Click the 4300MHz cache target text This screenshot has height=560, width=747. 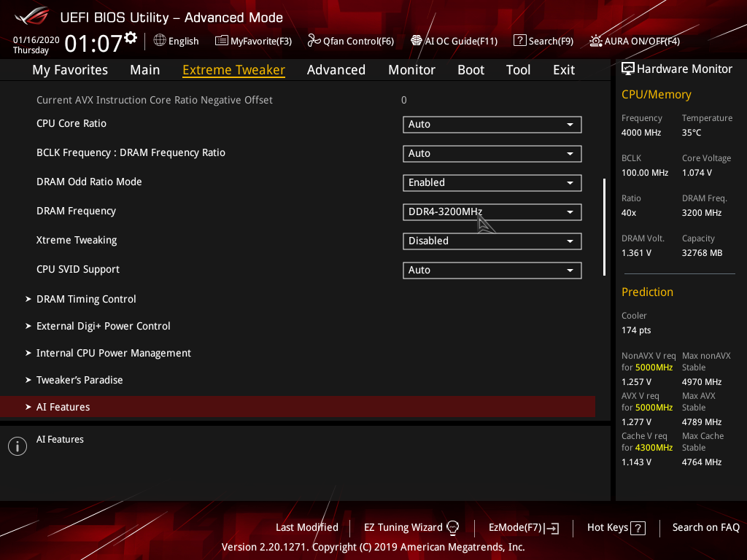[654, 448]
